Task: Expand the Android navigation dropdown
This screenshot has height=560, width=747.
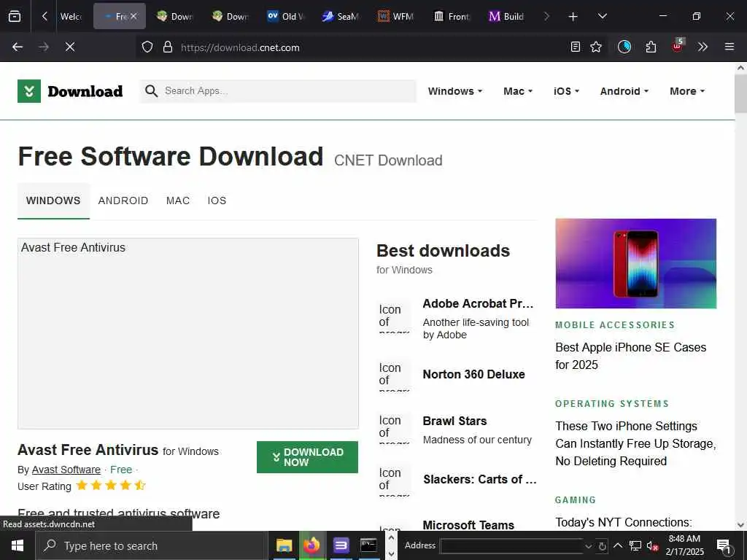Action: (x=624, y=91)
